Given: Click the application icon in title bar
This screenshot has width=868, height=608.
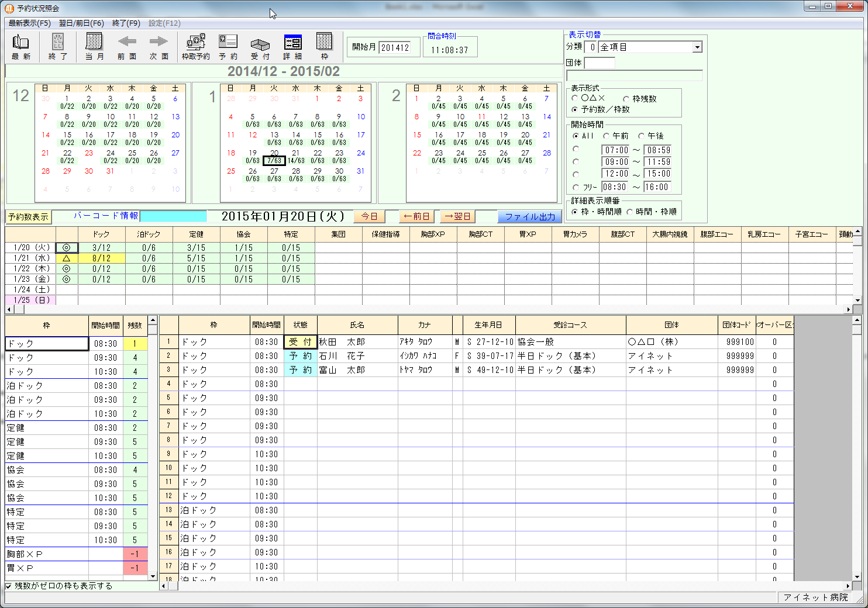Looking at the screenshot, I should (x=9, y=9).
